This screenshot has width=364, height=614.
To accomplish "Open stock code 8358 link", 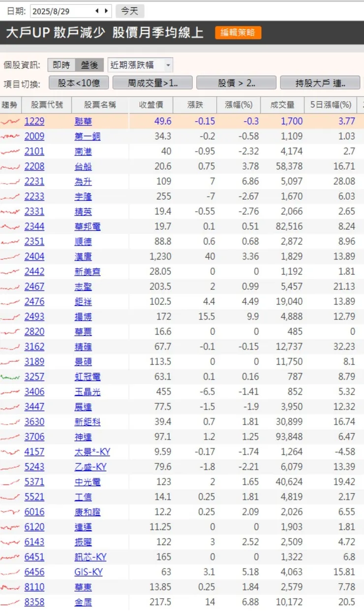I will click(34, 602).
